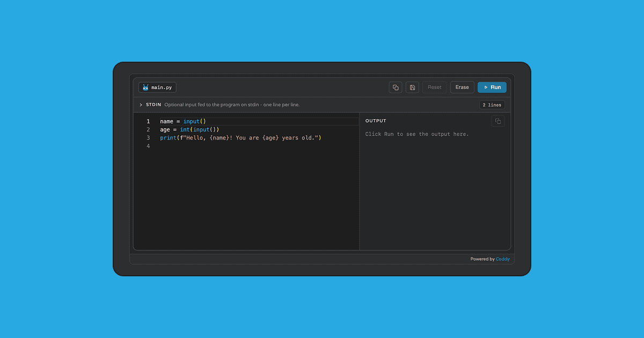Click the "2 lines" stdin badge
This screenshot has width=644, height=338.
pyautogui.click(x=492, y=105)
